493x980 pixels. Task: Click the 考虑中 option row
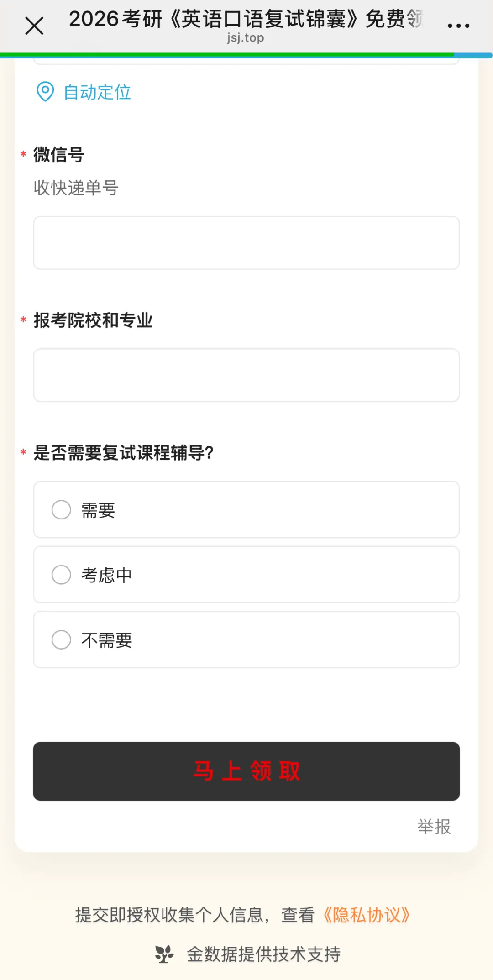pos(246,575)
